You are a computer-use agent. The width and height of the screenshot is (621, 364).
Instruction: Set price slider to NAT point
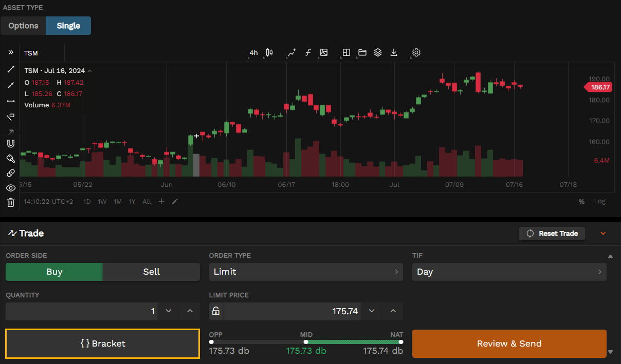401,342
